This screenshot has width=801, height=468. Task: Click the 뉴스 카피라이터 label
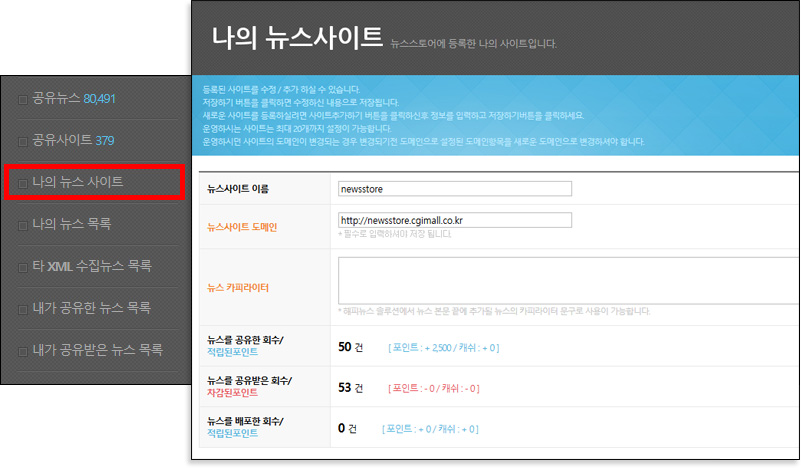(x=238, y=288)
